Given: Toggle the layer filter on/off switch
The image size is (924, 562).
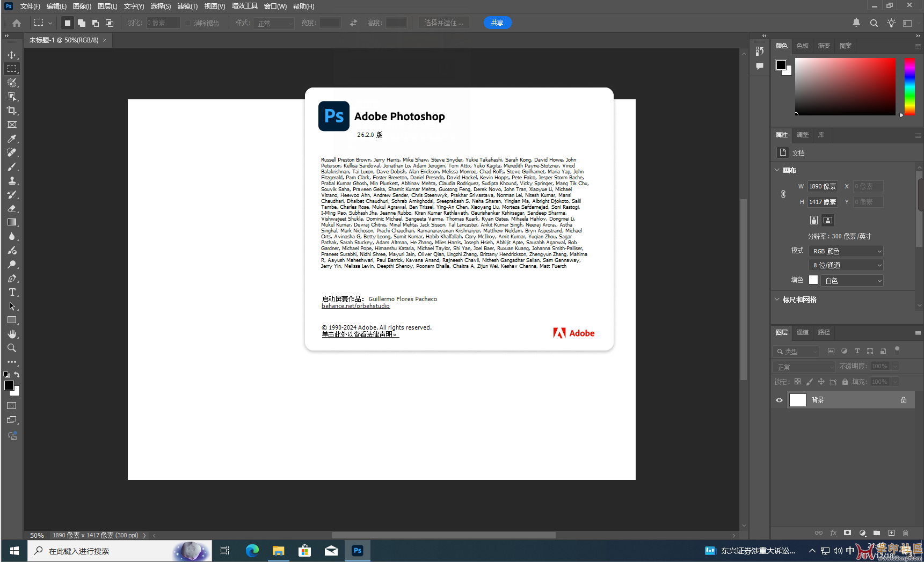Looking at the screenshot, I should coord(897,350).
